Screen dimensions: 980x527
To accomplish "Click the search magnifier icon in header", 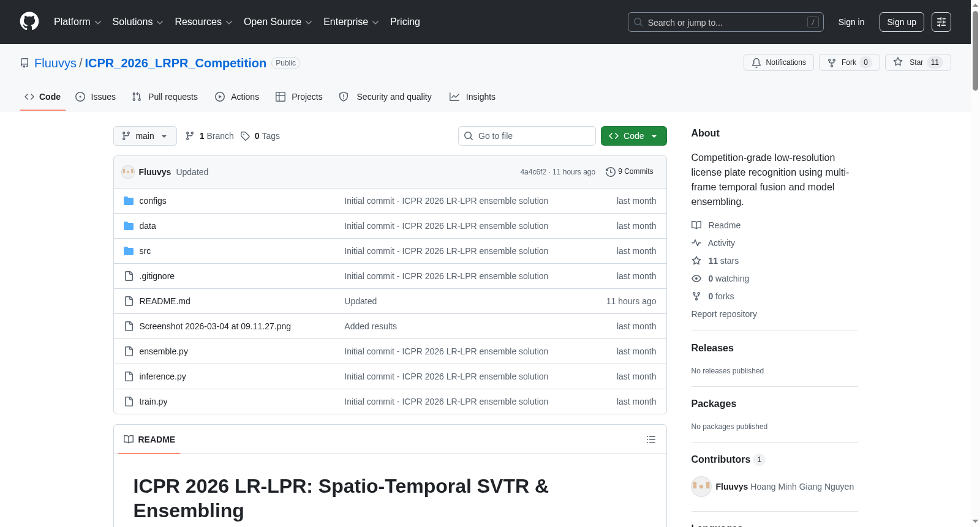I will click(638, 22).
